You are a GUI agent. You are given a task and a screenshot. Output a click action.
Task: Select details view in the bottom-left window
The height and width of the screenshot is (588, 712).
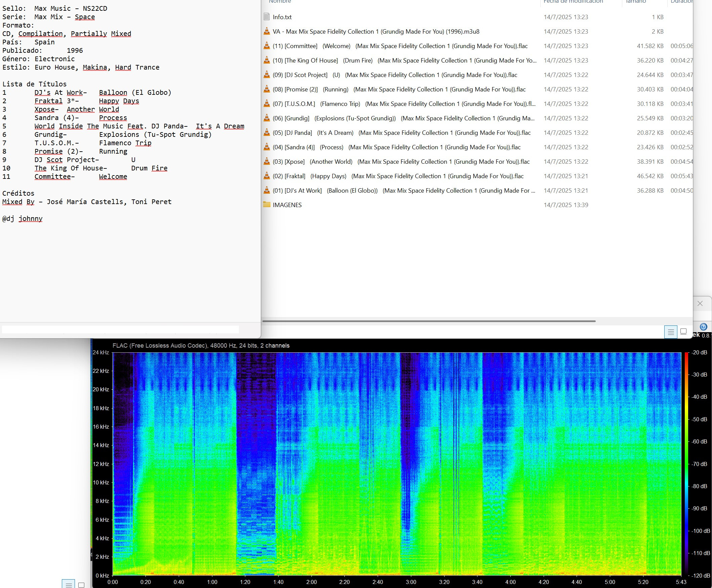click(x=69, y=584)
